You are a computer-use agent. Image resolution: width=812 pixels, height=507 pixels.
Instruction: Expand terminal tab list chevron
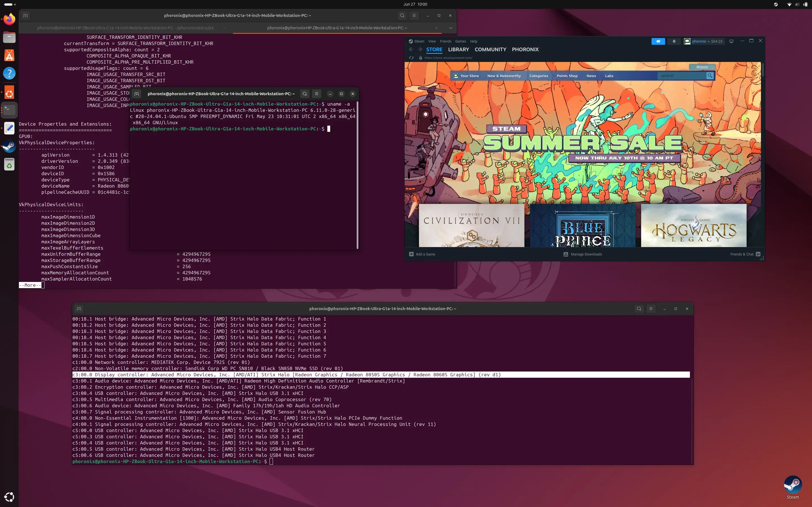click(451, 28)
